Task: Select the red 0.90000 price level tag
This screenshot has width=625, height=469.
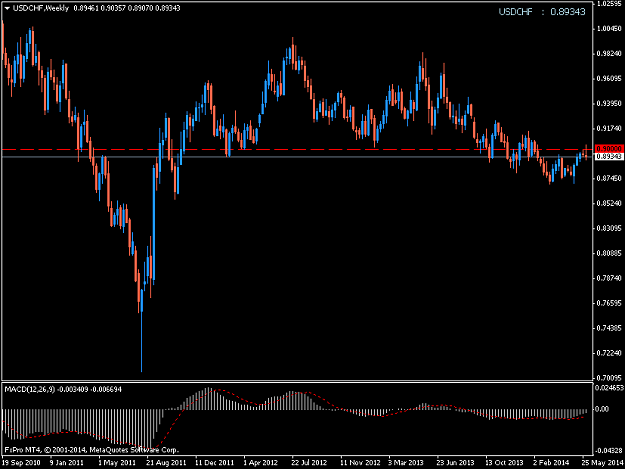Action: pos(609,149)
